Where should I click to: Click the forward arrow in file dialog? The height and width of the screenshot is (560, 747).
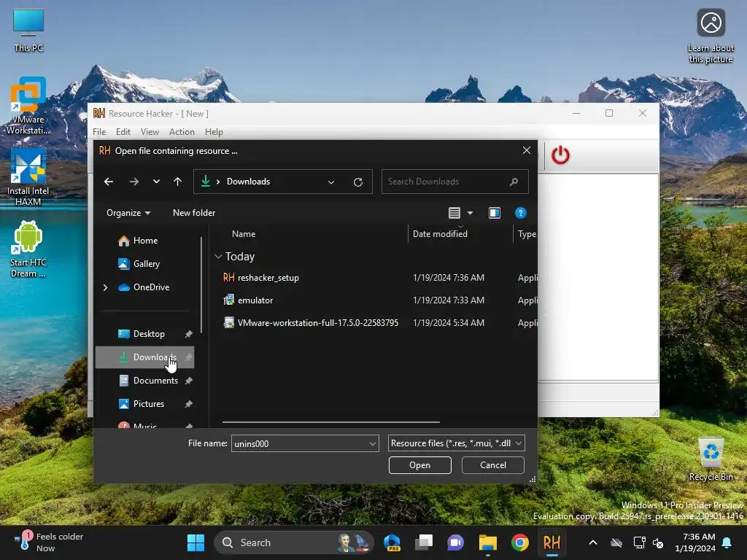coord(134,182)
